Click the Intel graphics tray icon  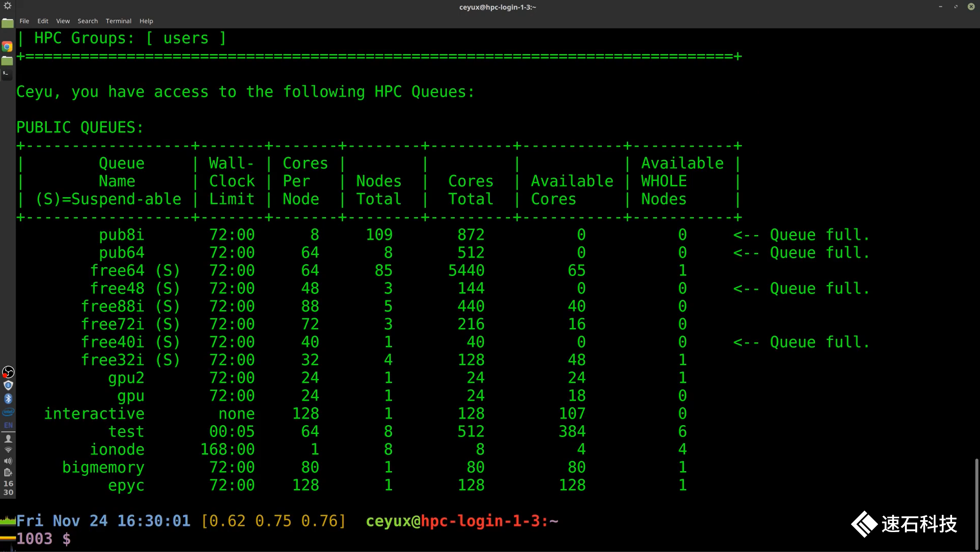(x=8, y=412)
